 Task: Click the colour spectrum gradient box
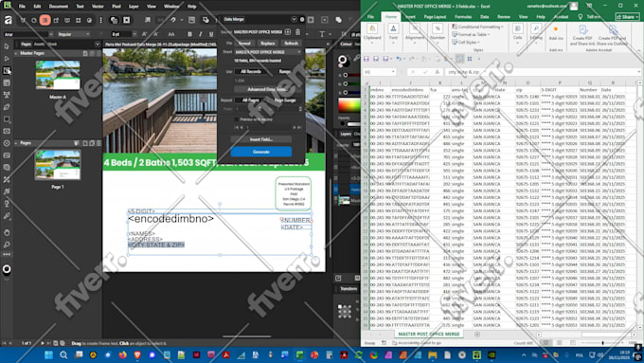349,105
